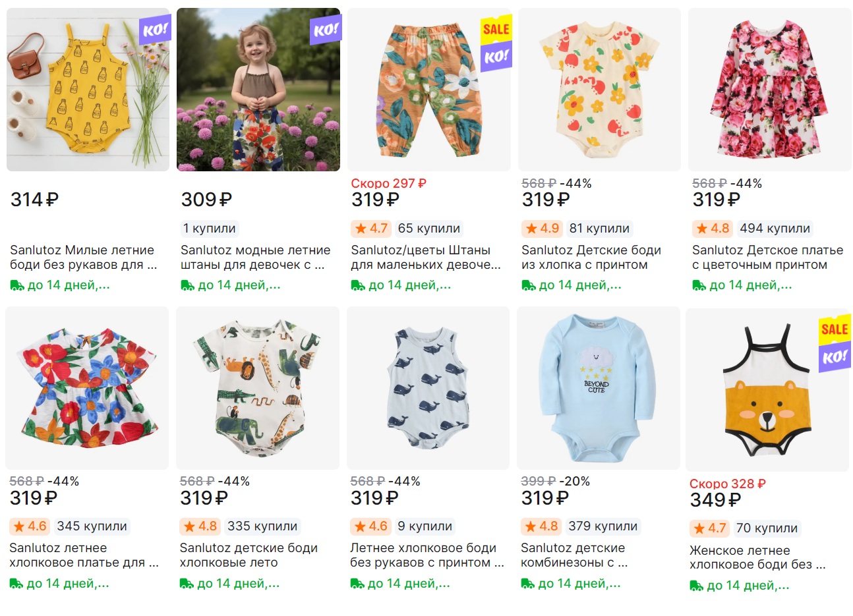Click the KO! badge on yellow bodysuit
The width and height of the screenshot is (853, 616).
155,30
